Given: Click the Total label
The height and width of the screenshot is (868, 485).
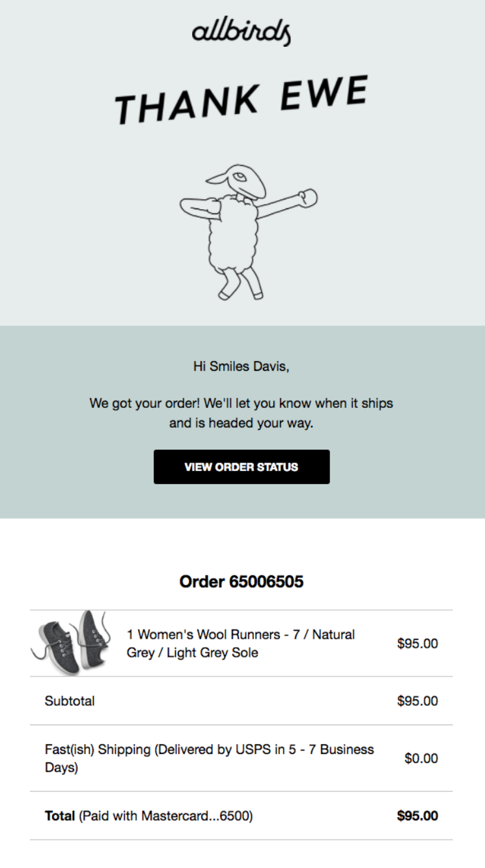Looking at the screenshot, I should [59, 815].
